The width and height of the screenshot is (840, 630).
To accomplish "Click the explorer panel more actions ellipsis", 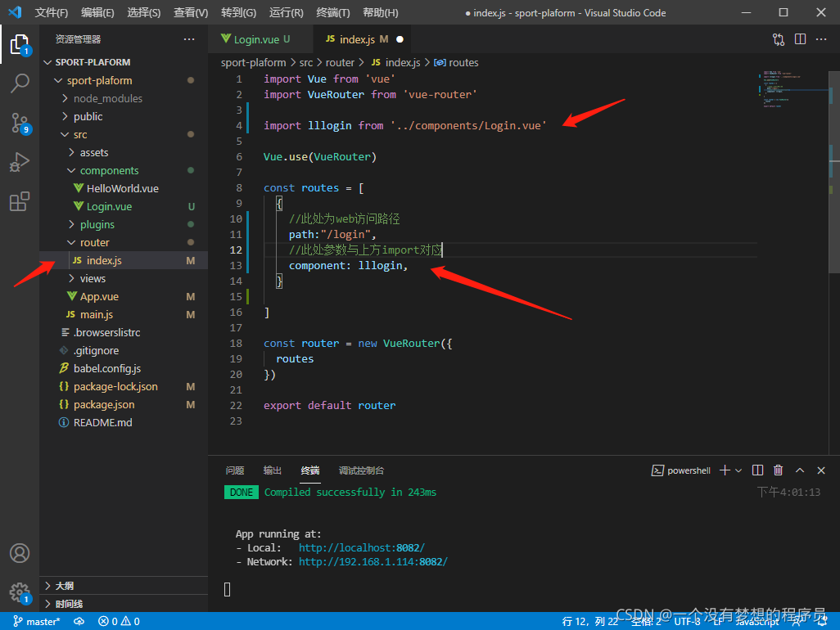I will [x=189, y=39].
